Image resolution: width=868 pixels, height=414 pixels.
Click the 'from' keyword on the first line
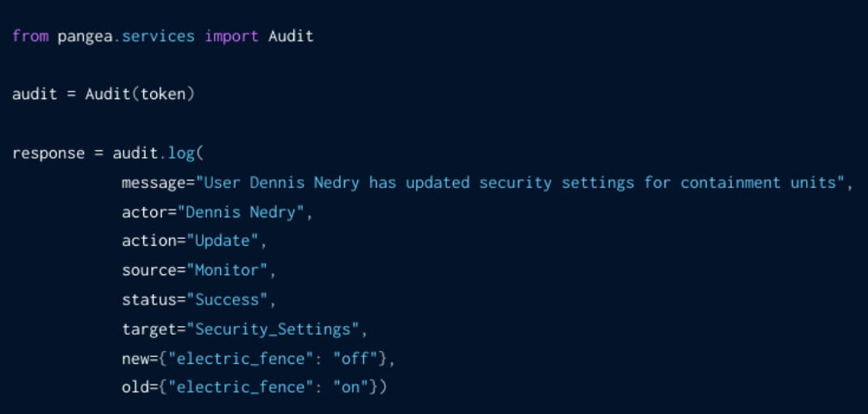point(30,36)
